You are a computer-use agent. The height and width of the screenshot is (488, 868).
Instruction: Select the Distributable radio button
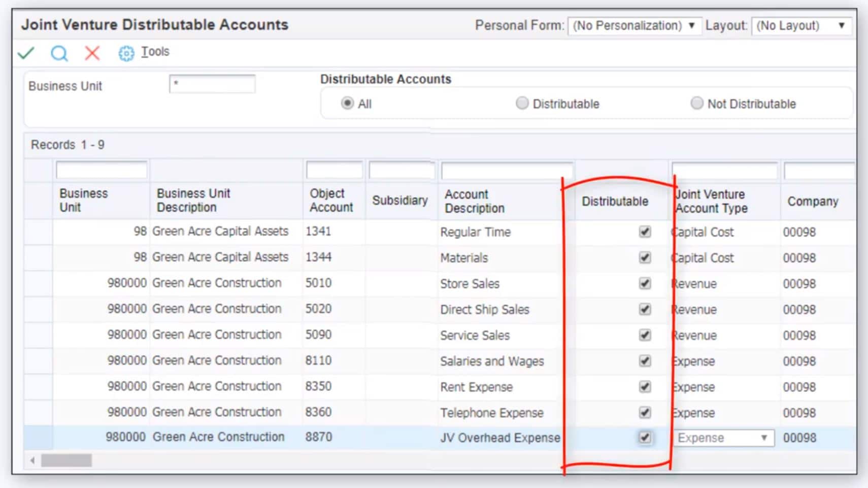pyautogui.click(x=522, y=103)
